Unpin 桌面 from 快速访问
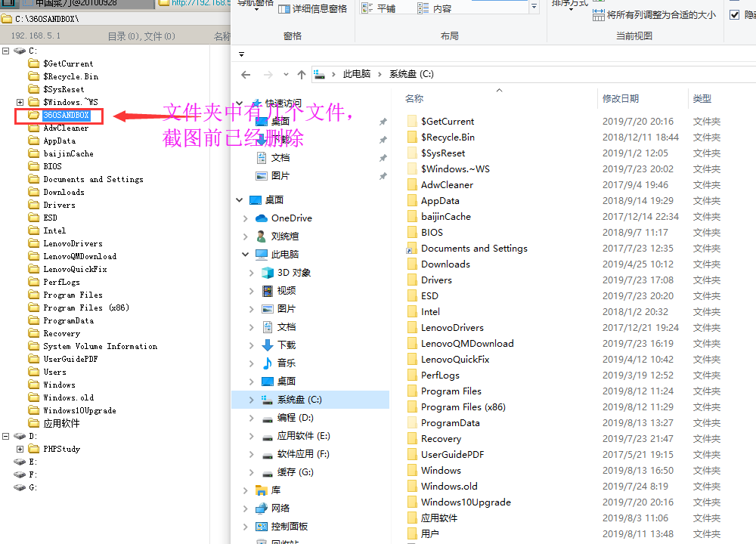This screenshot has height=544, width=756. (383, 121)
